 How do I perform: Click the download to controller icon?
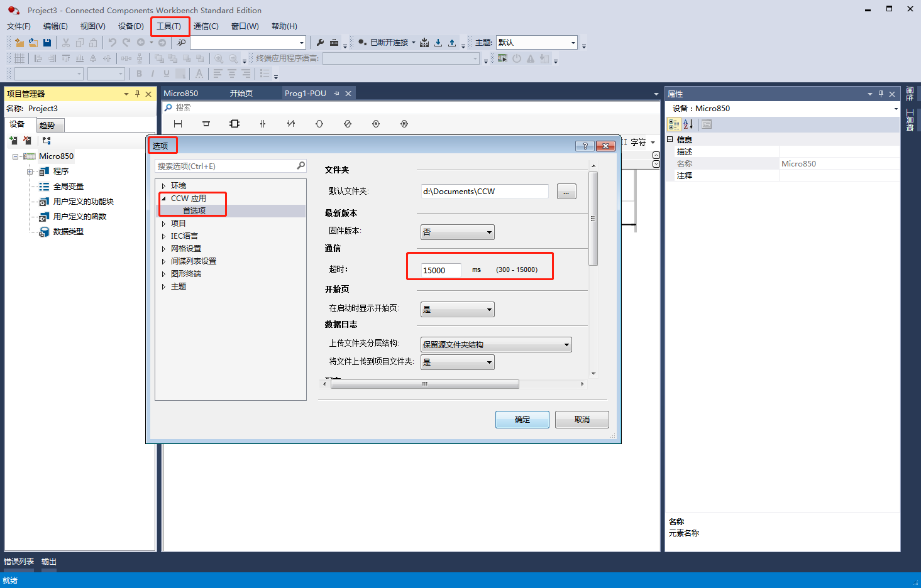[438, 43]
